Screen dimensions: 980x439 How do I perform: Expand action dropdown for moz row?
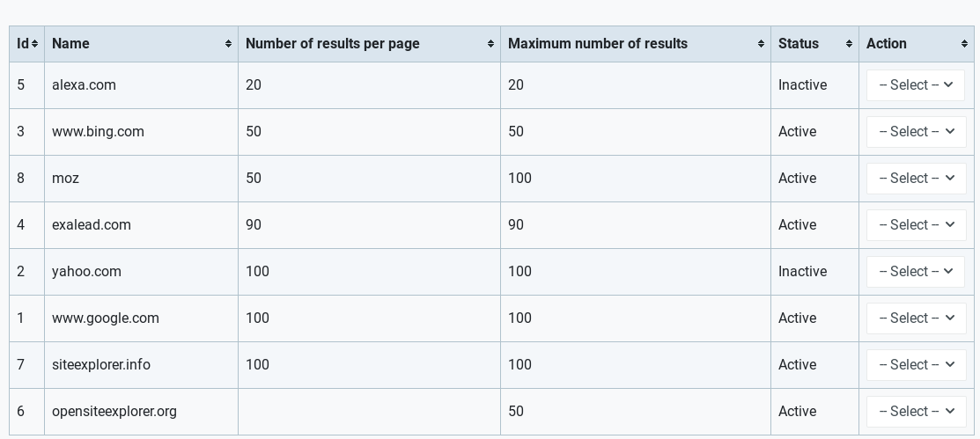(916, 179)
